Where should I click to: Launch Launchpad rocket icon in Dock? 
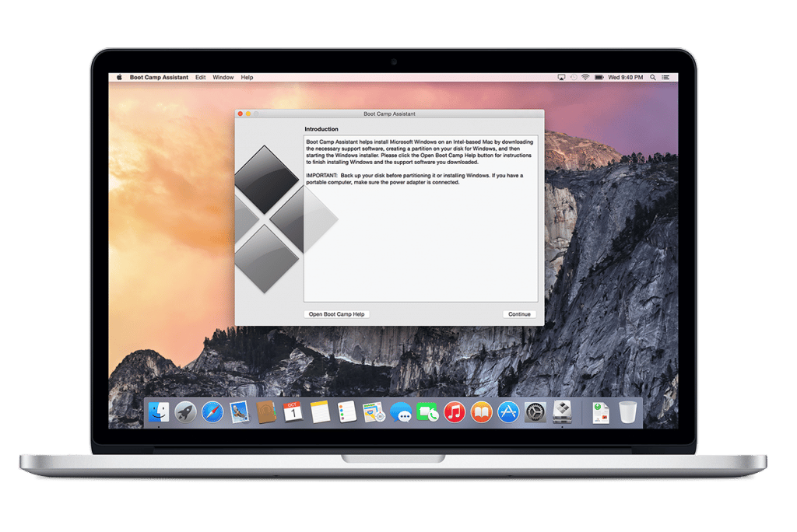pyautogui.click(x=185, y=412)
